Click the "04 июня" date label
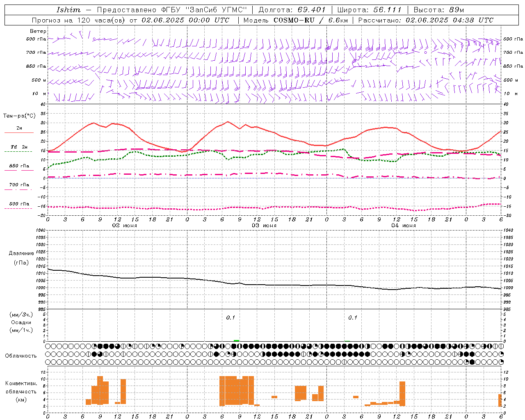The width and height of the screenshot is (525, 420). tap(404, 226)
